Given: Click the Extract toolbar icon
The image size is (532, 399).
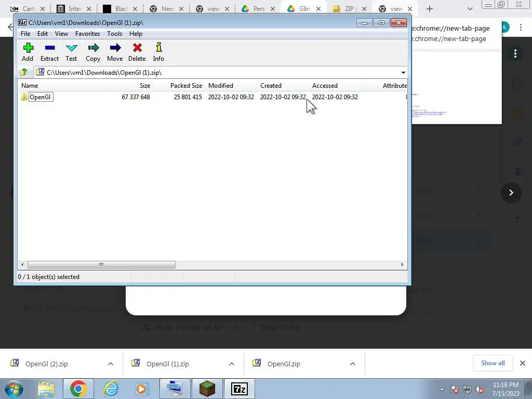Looking at the screenshot, I should [x=49, y=52].
